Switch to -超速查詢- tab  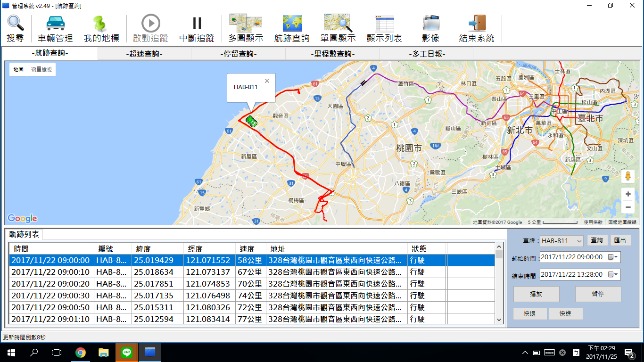(x=144, y=54)
